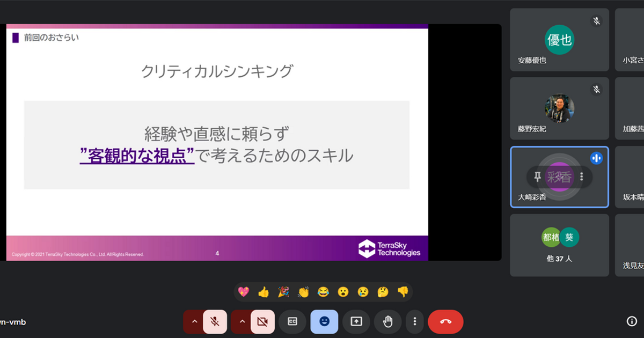644x338 pixels.
Task: Click the 葵 avatar in others tile
Action: (569, 237)
